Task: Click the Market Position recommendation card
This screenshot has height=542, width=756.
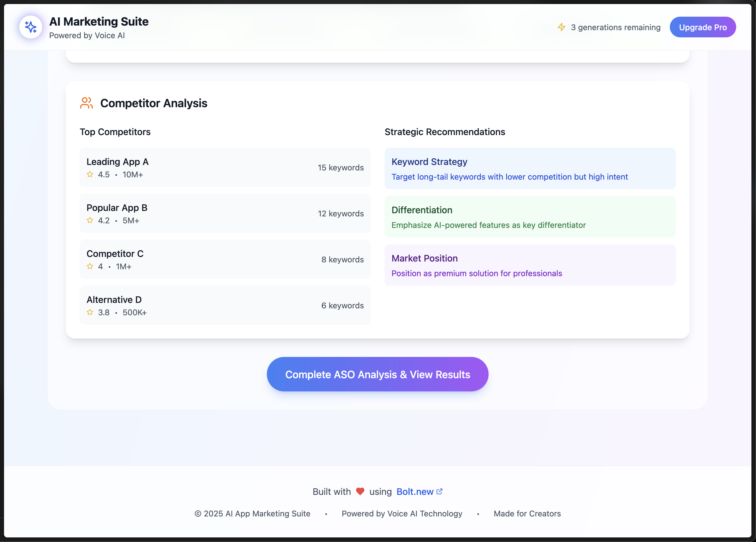Action: [530, 265]
